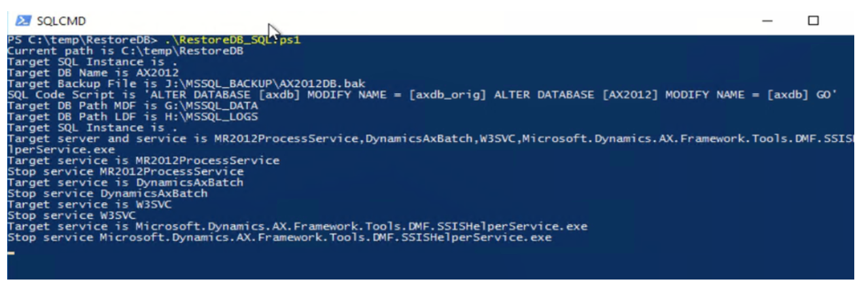
Task: Click the SQLCMD window title text
Action: 61,21
